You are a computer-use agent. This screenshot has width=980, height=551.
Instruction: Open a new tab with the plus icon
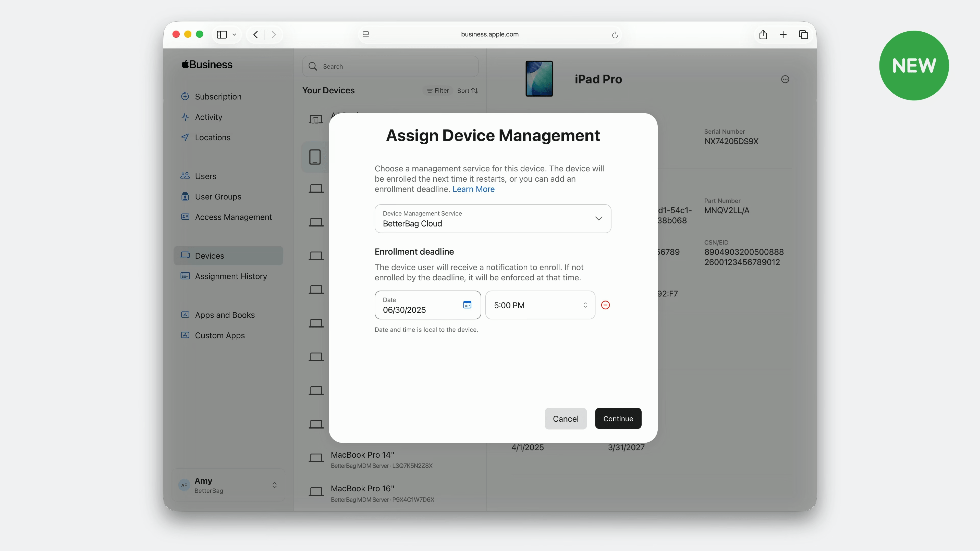coord(783,35)
